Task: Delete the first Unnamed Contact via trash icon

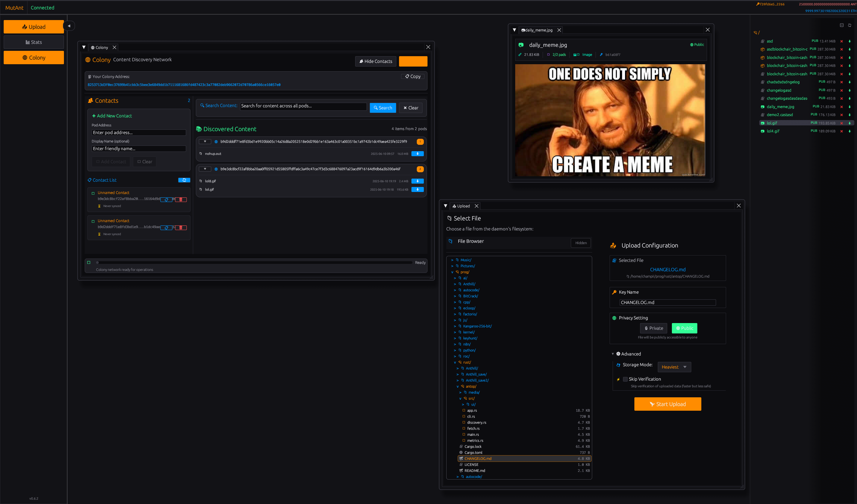Action: pyautogui.click(x=181, y=199)
